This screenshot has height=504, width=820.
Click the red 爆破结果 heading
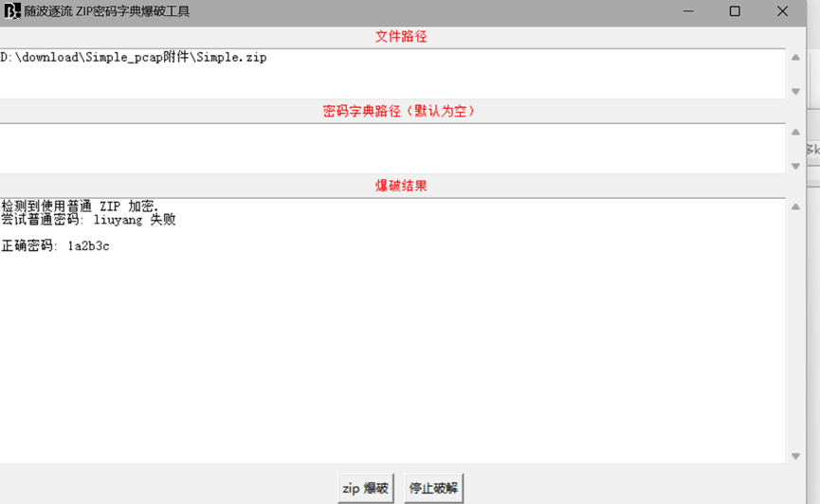point(401,186)
